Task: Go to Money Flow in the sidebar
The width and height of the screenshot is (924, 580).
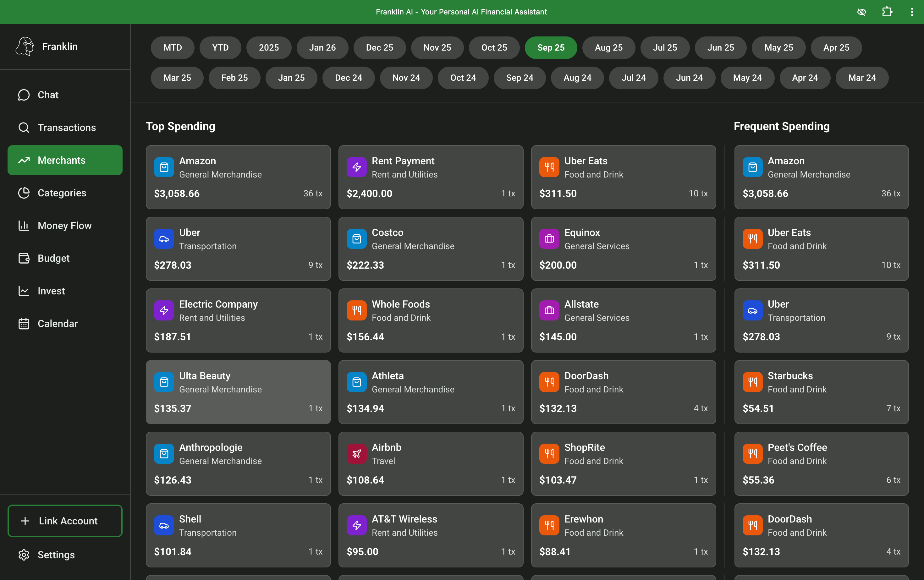Action: pyautogui.click(x=65, y=226)
